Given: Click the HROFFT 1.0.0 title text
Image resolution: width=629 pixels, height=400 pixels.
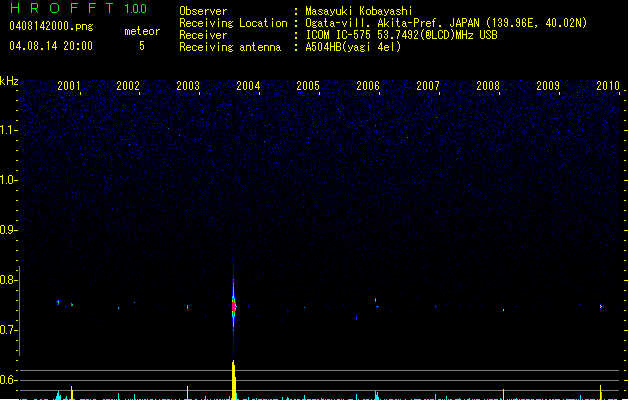Looking at the screenshot, I should click(79, 8).
